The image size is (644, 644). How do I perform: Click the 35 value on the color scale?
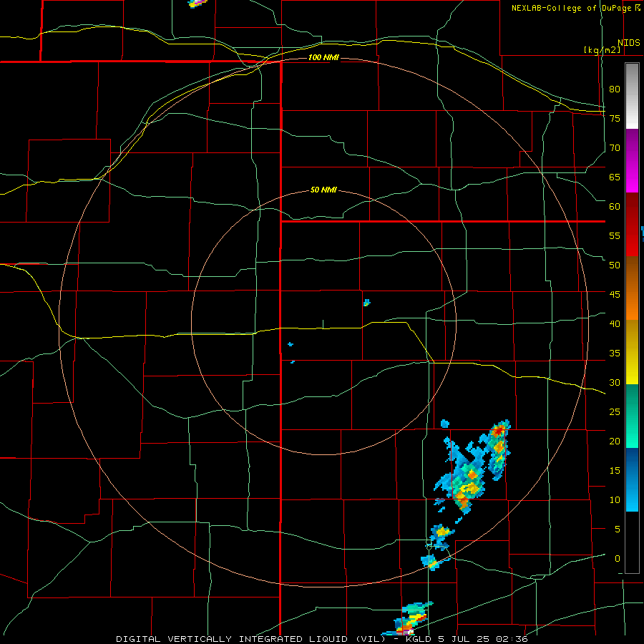point(615,353)
